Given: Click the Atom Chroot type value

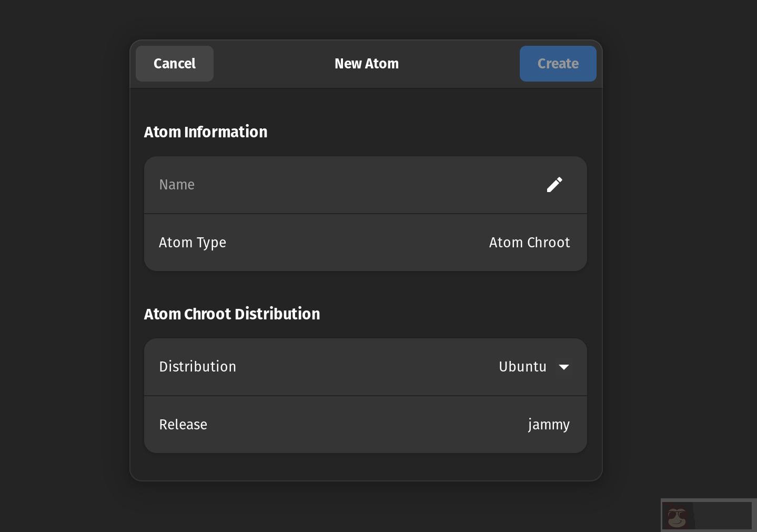Looking at the screenshot, I should tap(529, 243).
